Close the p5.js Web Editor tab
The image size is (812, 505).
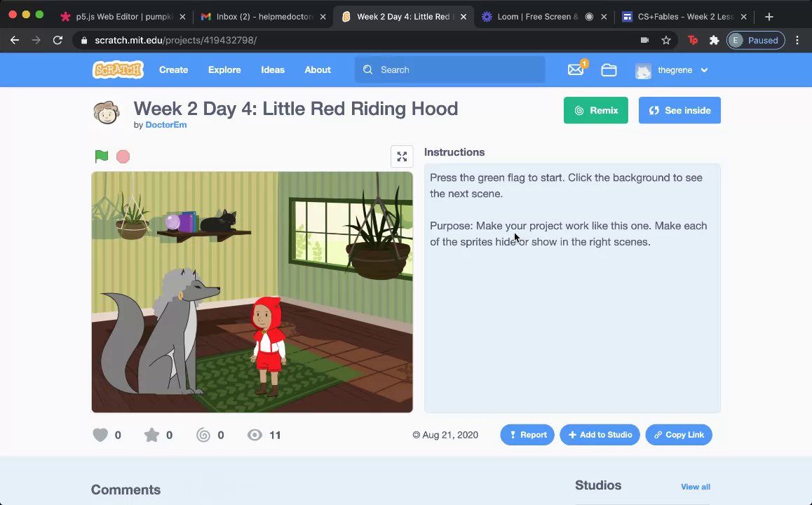[x=182, y=17]
